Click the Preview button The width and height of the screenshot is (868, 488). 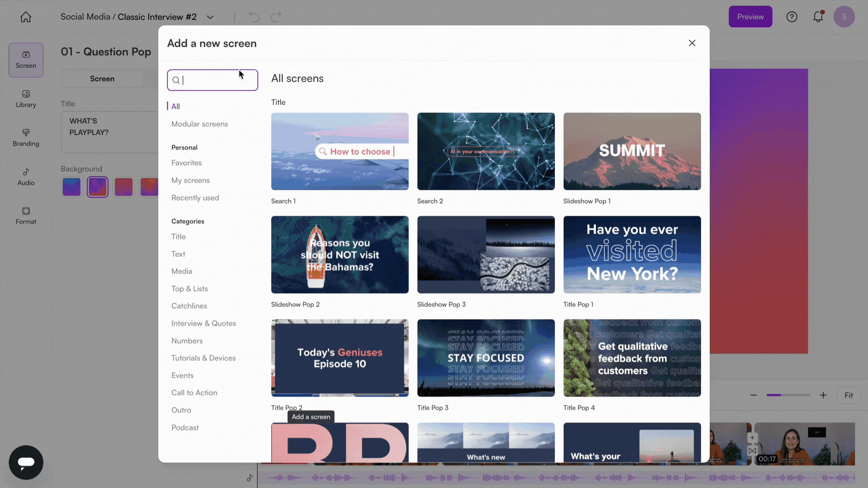pos(750,17)
